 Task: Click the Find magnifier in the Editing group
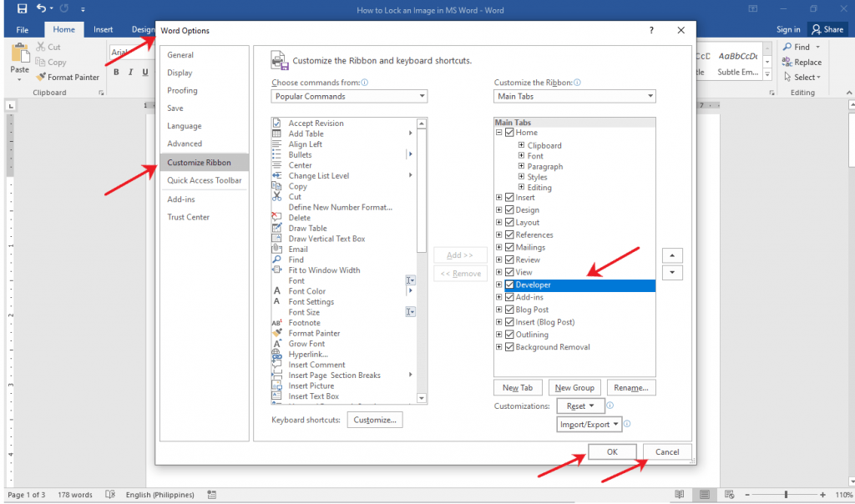tap(787, 47)
